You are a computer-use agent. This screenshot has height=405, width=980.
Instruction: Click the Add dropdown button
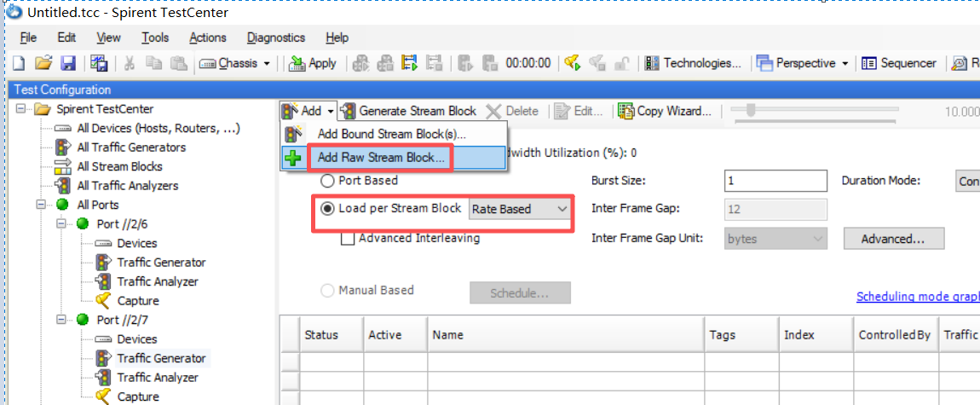click(308, 111)
